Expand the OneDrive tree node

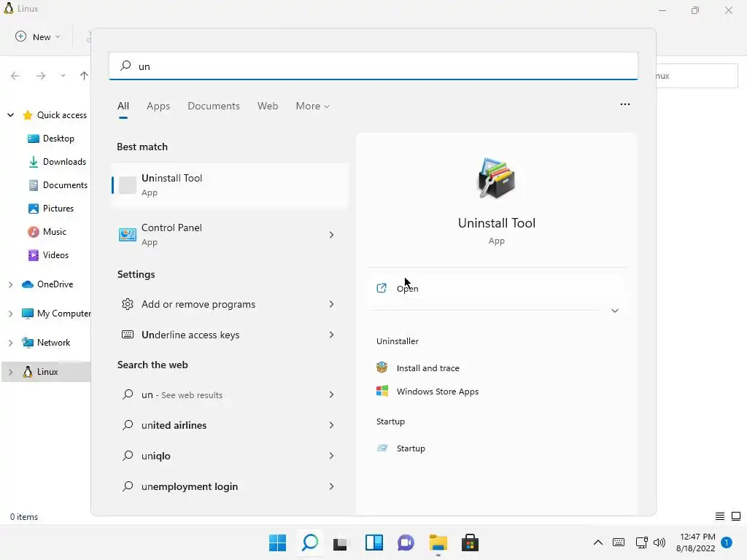10,284
